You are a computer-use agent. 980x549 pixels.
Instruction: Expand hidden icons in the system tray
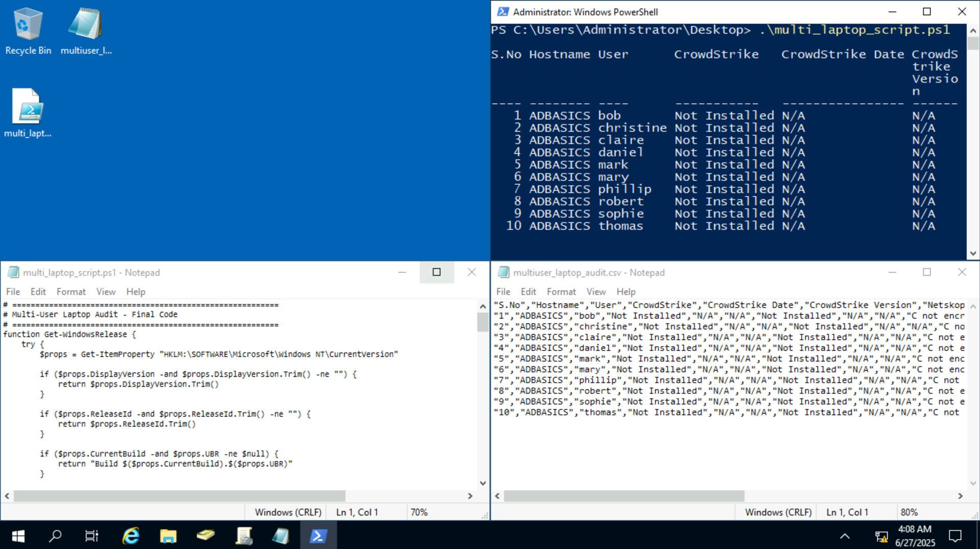[845, 536]
